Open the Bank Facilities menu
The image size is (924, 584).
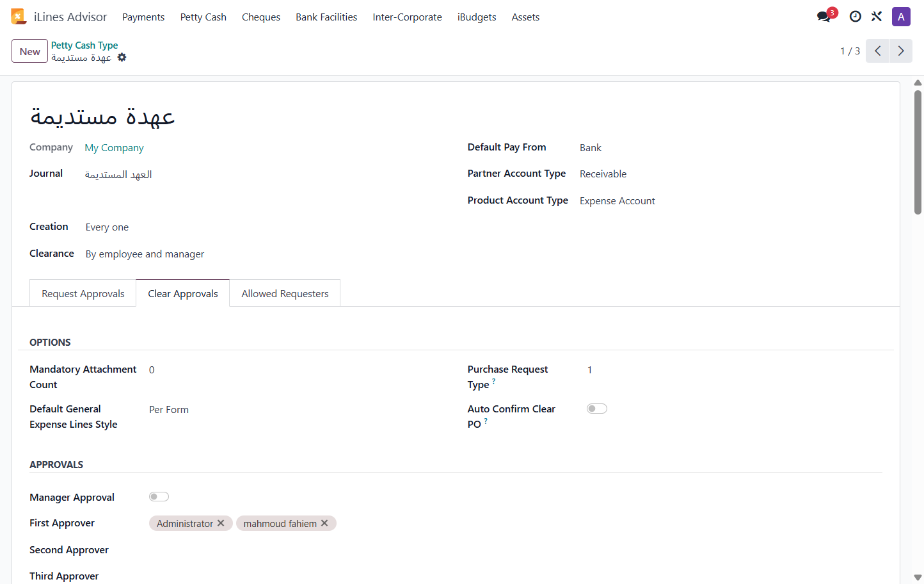coord(326,17)
